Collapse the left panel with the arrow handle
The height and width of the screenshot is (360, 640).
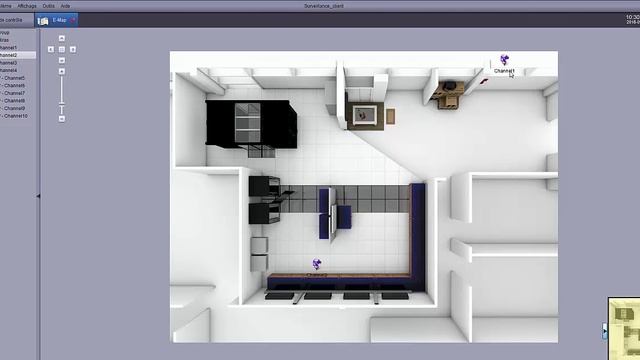[38, 196]
